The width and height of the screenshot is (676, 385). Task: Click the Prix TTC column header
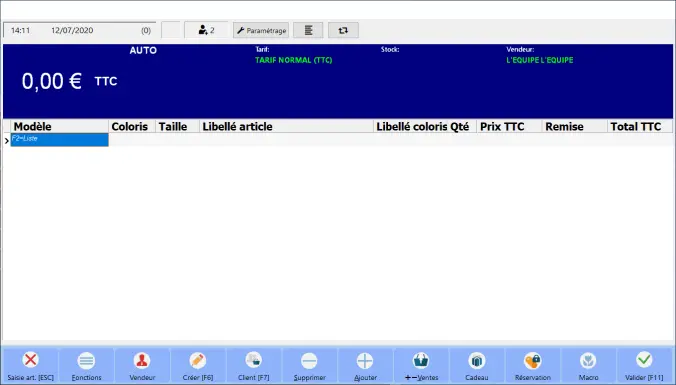(509, 126)
